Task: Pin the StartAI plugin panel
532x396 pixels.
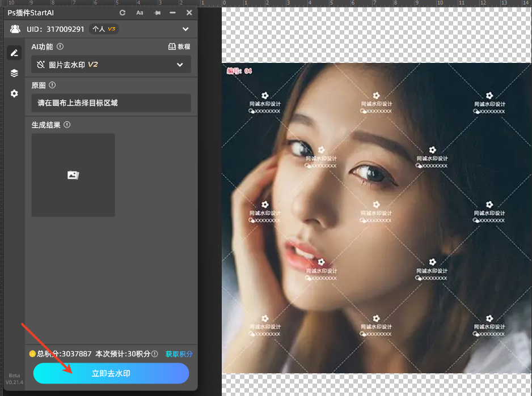Action: pos(157,13)
